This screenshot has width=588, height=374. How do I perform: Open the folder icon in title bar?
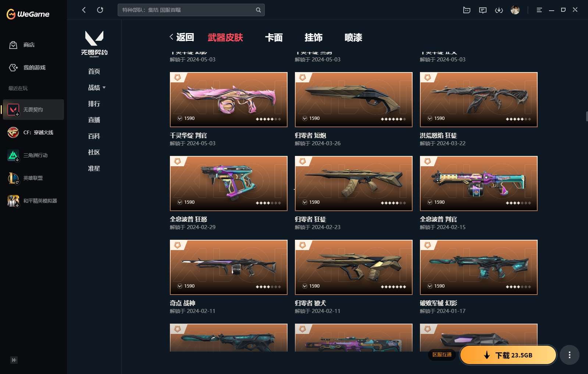tap(467, 10)
